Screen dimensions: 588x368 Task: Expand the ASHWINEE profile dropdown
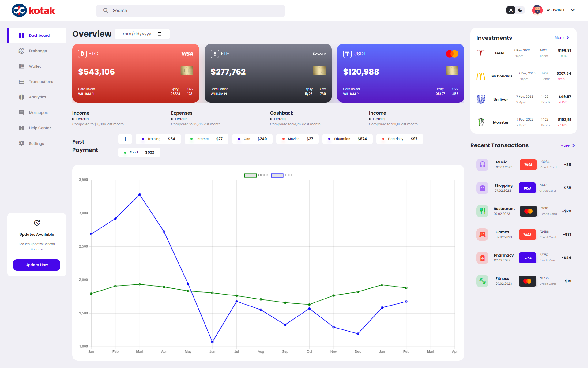(x=573, y=10)
